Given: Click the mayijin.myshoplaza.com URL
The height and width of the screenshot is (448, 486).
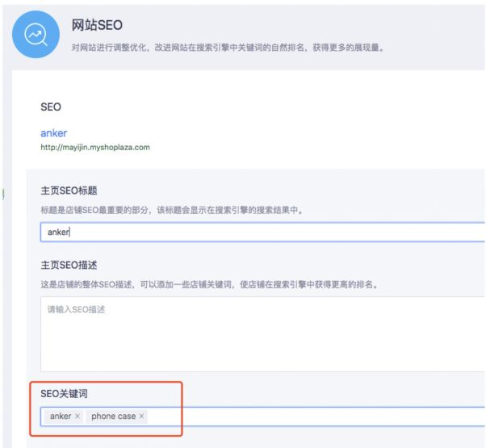Looking at the screenshot, I should [95, 148].
